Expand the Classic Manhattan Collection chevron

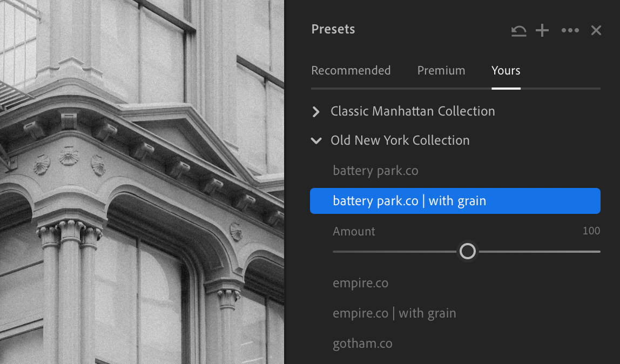coord(316,112)
